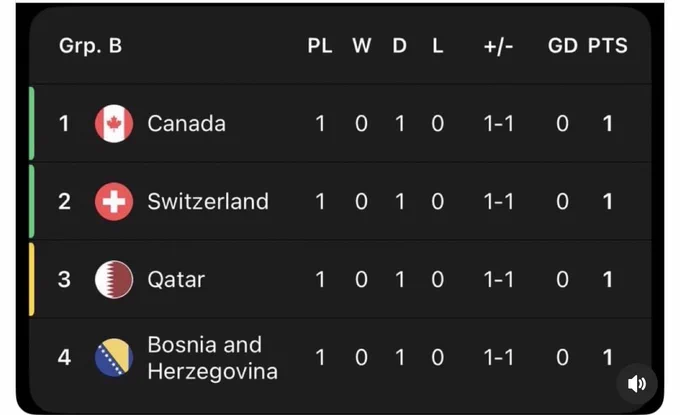Click the W column header

coord(362,46)
